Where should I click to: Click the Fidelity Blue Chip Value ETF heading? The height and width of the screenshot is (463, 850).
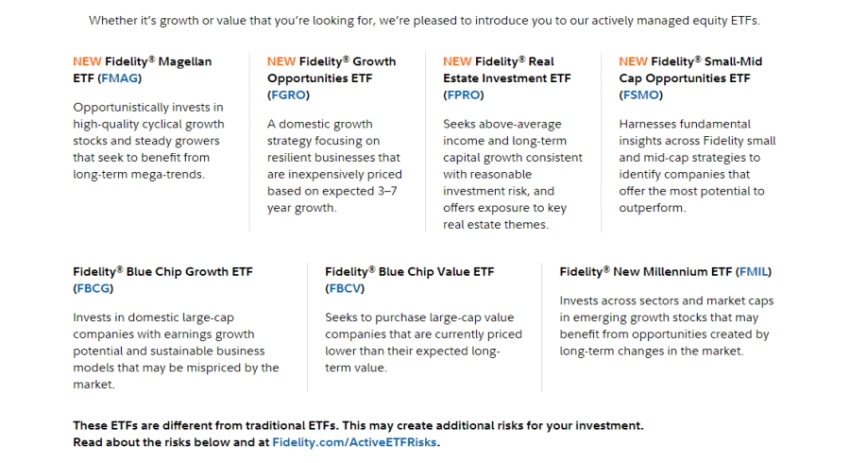click(x=409, y=280)
